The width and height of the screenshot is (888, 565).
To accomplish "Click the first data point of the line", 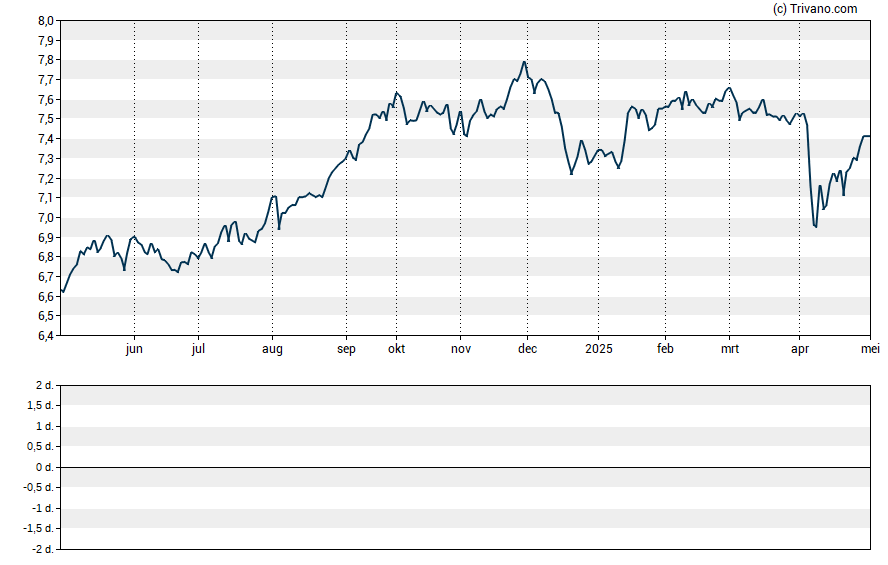I will click(x=61, y=290).
